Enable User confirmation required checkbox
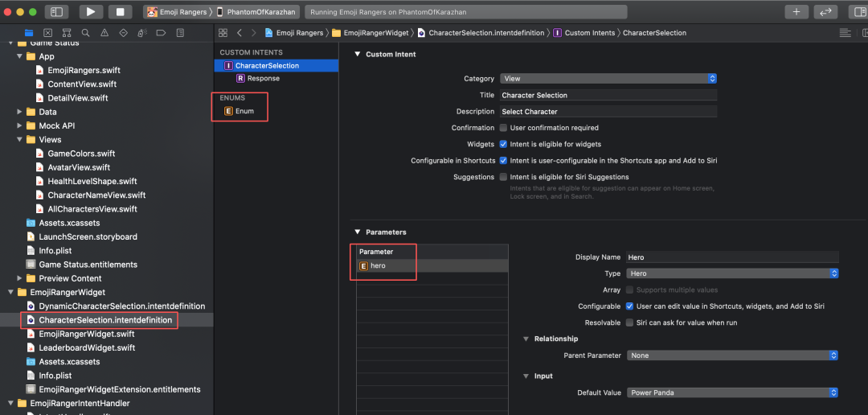 click(503, 128)
